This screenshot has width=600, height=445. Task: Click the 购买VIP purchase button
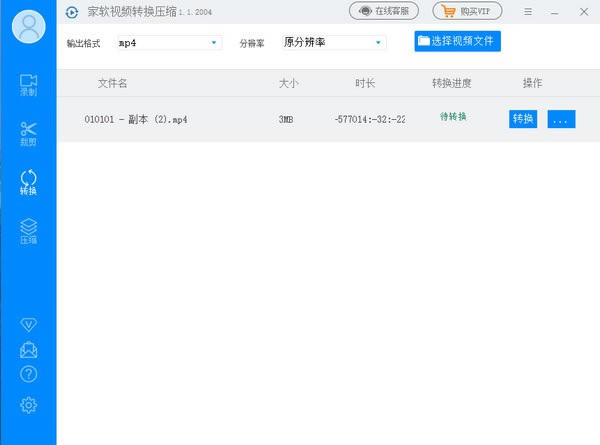point(468,11)
